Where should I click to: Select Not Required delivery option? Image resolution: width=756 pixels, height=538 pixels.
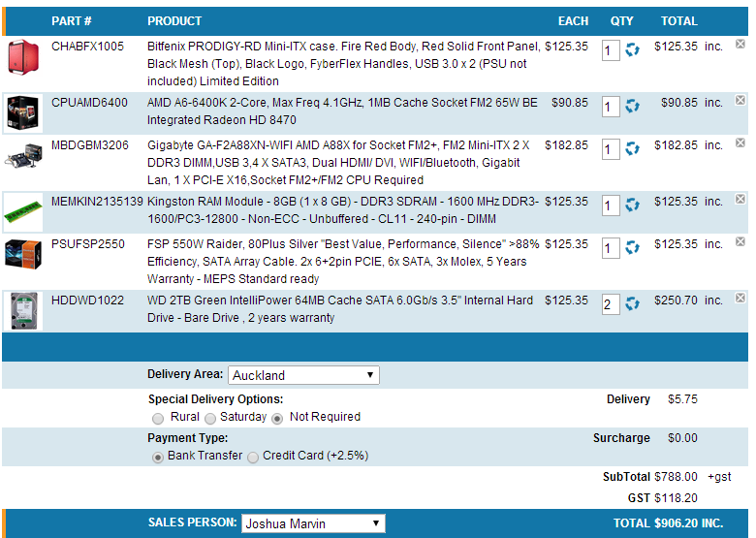(x=277, y=419)
